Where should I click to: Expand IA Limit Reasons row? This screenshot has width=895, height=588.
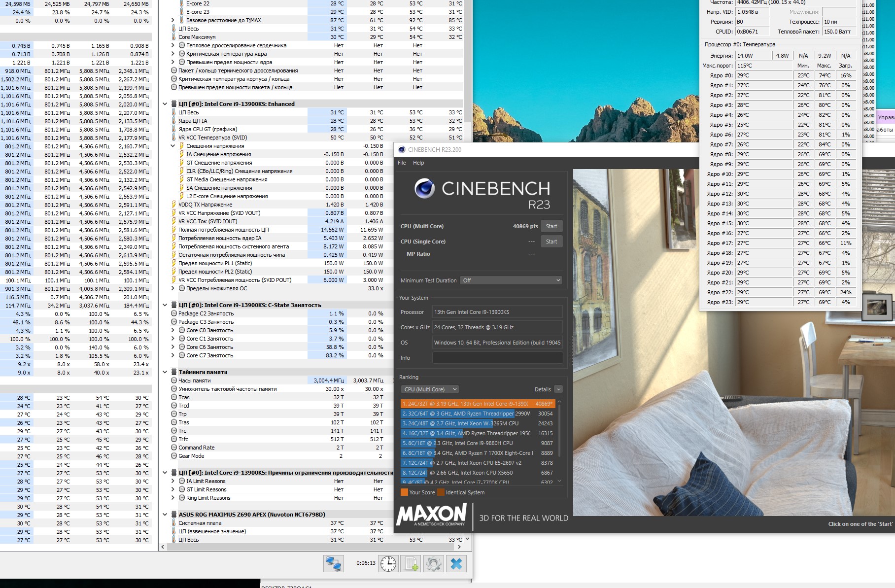[173, 481]
